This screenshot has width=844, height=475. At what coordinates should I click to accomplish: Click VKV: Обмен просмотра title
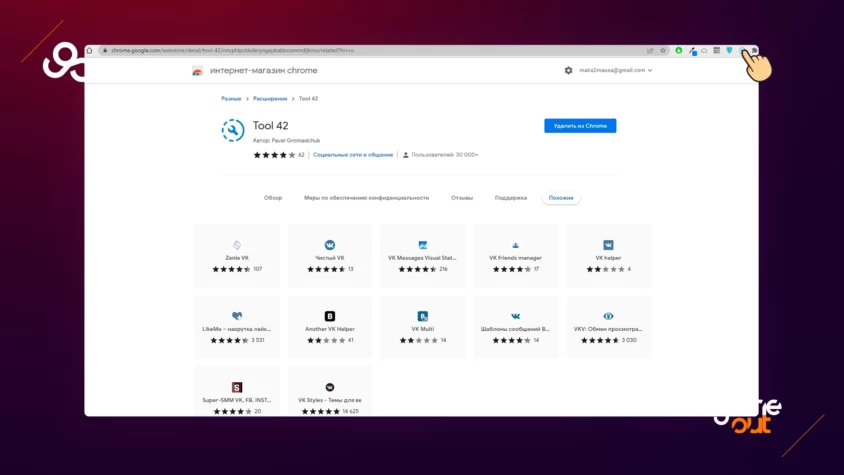pos(608,329)
